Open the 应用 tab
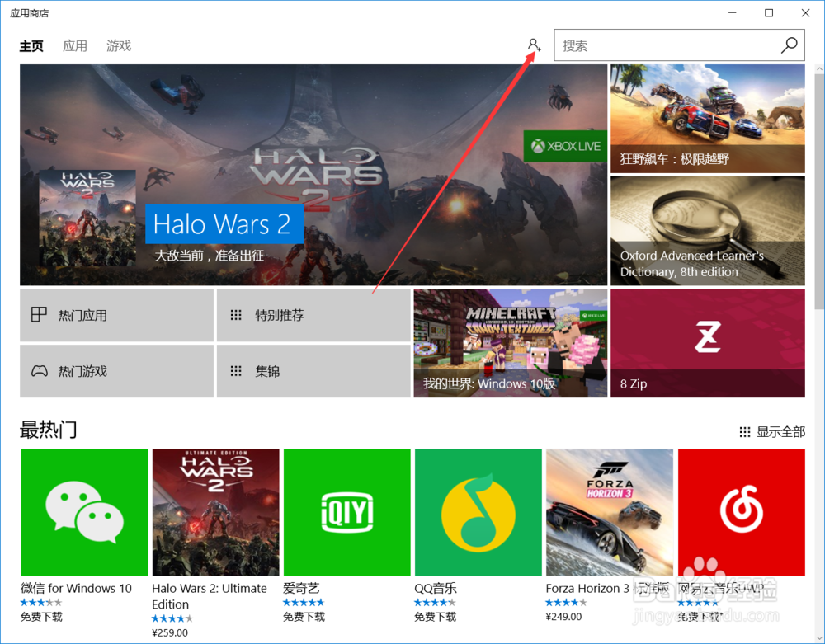The width and height of the screenshot is (825, 644). (75, 45)
